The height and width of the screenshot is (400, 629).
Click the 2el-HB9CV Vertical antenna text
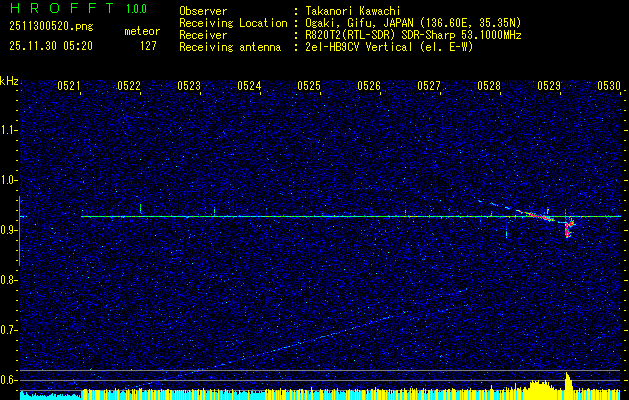(390, 47)
